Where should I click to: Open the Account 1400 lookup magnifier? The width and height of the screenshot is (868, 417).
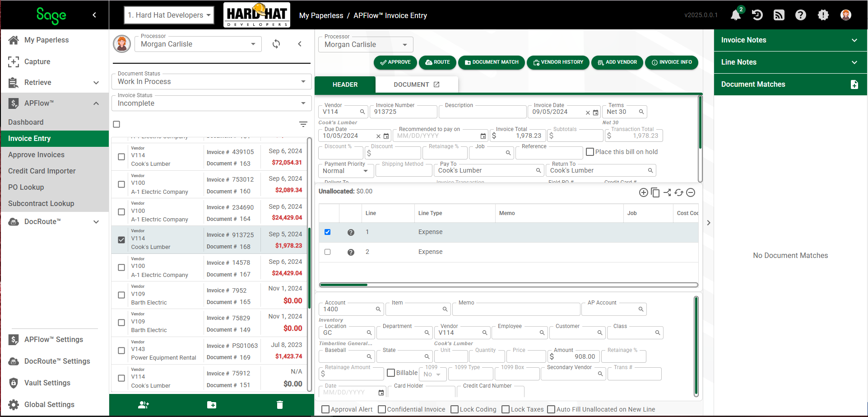coord(378,309)
